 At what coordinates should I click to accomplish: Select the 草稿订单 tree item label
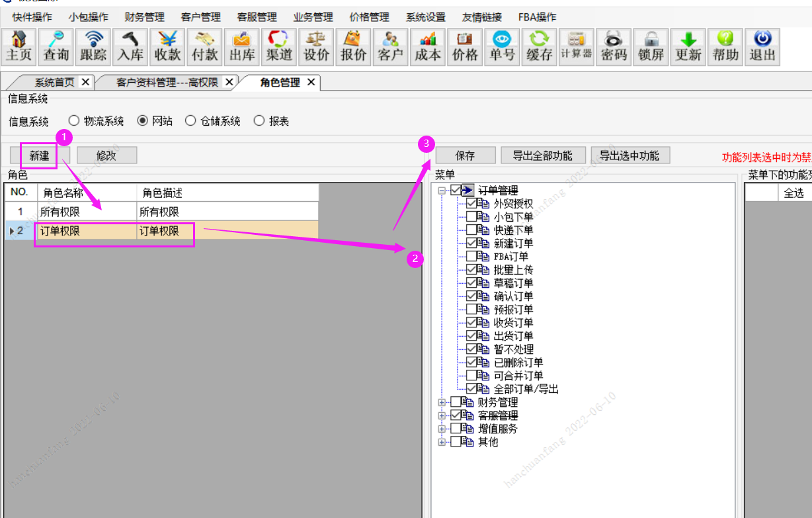513,283
